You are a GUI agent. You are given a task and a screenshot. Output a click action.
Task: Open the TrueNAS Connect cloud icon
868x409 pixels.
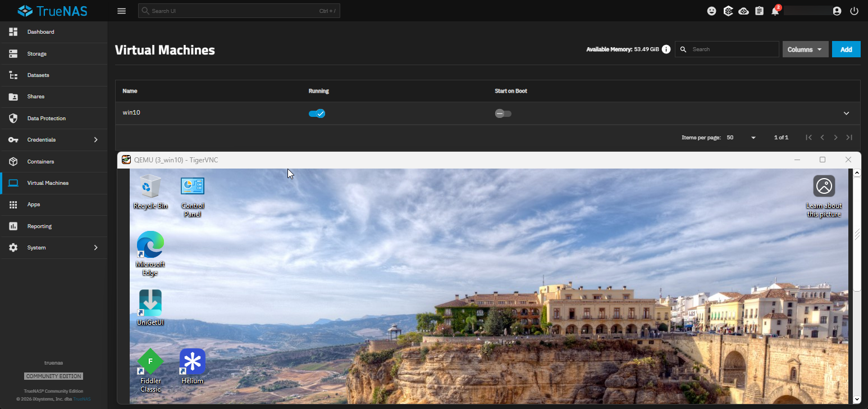[x=743, y=11]
